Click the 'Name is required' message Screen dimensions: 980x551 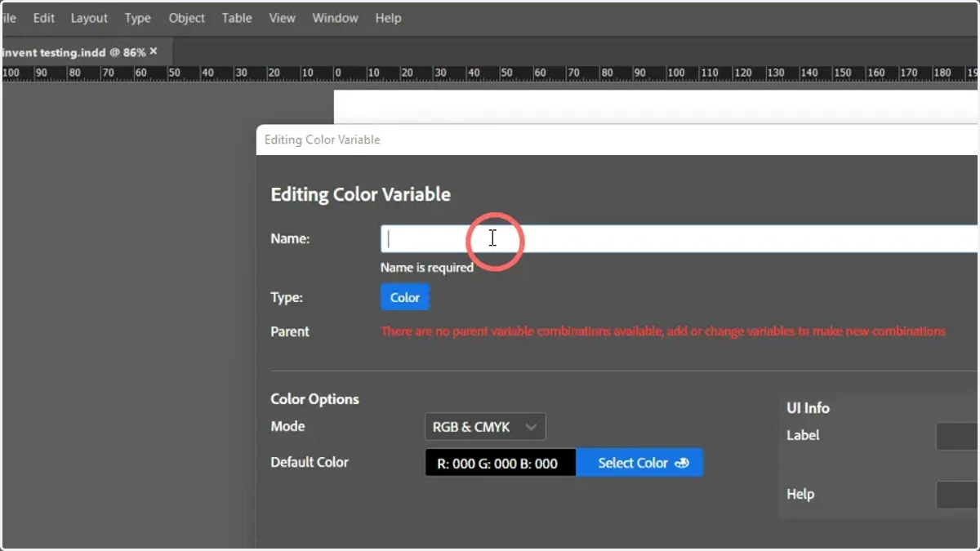click(427, 267)
